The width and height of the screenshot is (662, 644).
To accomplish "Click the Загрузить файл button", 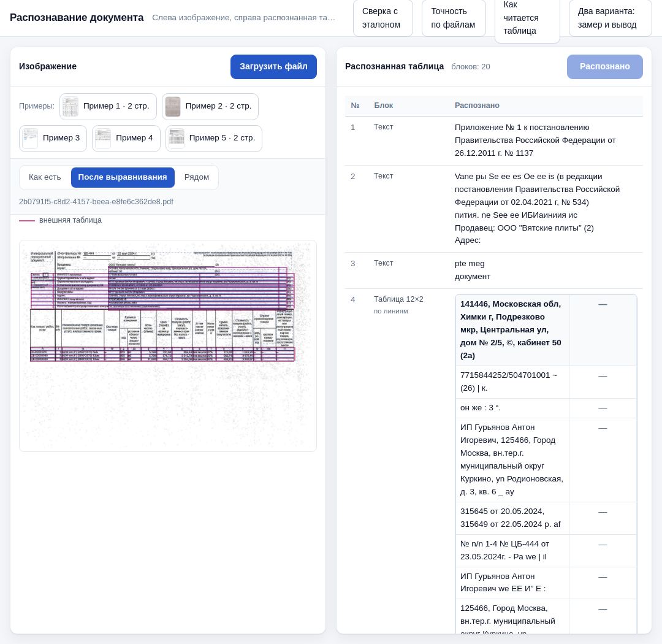I will [273, 67].
